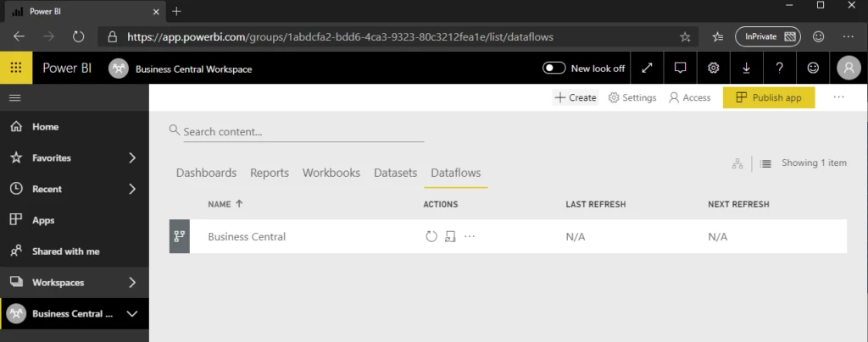Close the Power BI browser tab

pos(156,11)
